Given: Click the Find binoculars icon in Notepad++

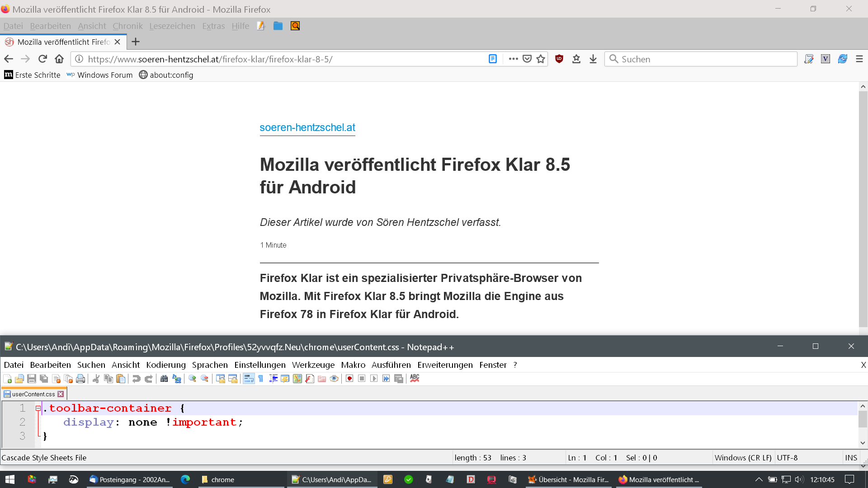Looking at the screenshot, I should tap(164, 379).
